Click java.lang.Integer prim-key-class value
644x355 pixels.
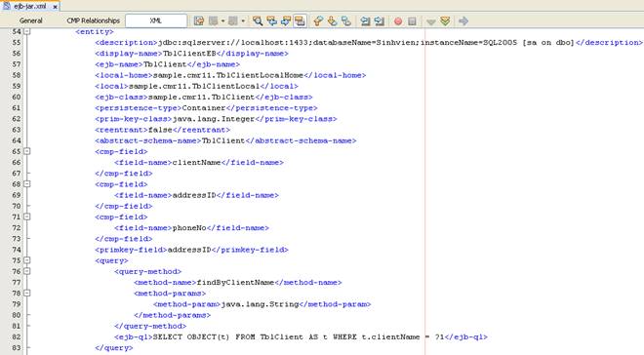[x=214, y=119]
